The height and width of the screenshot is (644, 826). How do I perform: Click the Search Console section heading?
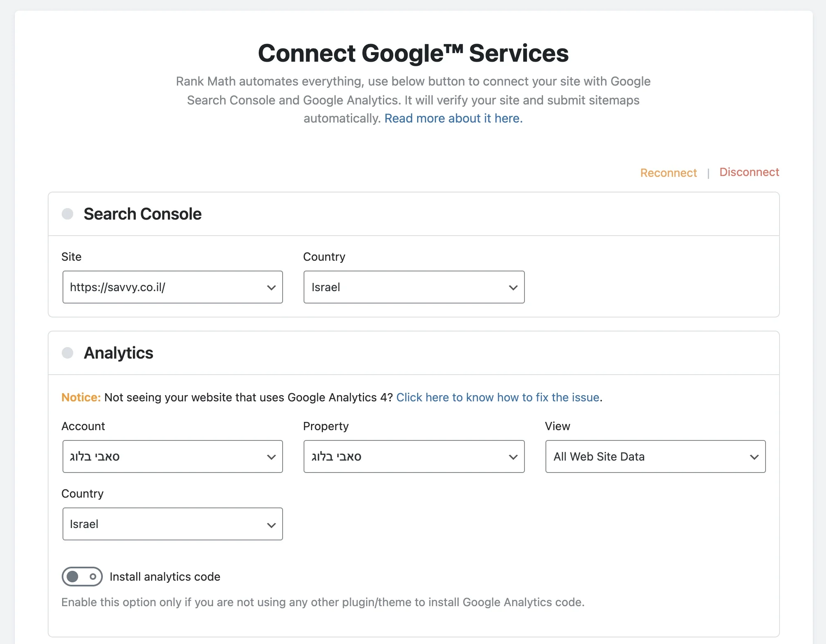point(142,214)
